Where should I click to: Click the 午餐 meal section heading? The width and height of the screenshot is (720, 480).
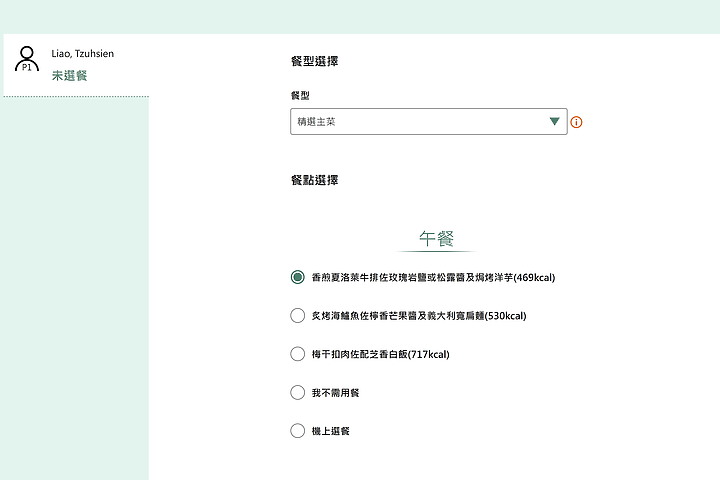point(436,238)
